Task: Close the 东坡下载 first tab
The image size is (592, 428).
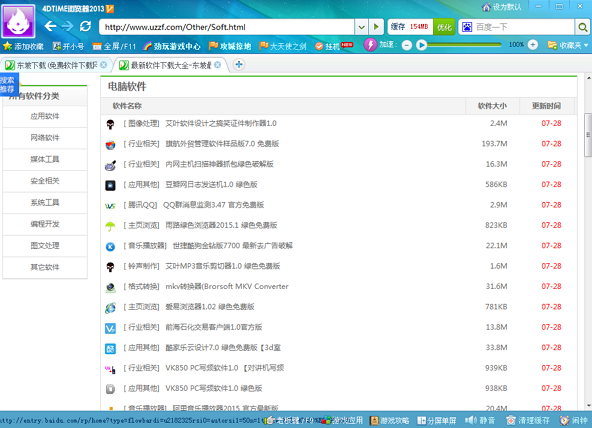Action: click(103, 65)
